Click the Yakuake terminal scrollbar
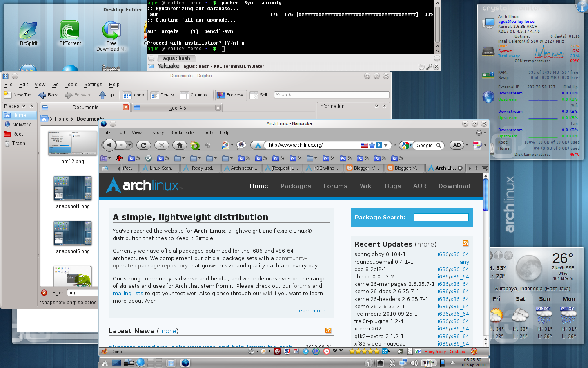The height and width of the screenshot is (368, 588). [437, 25]
